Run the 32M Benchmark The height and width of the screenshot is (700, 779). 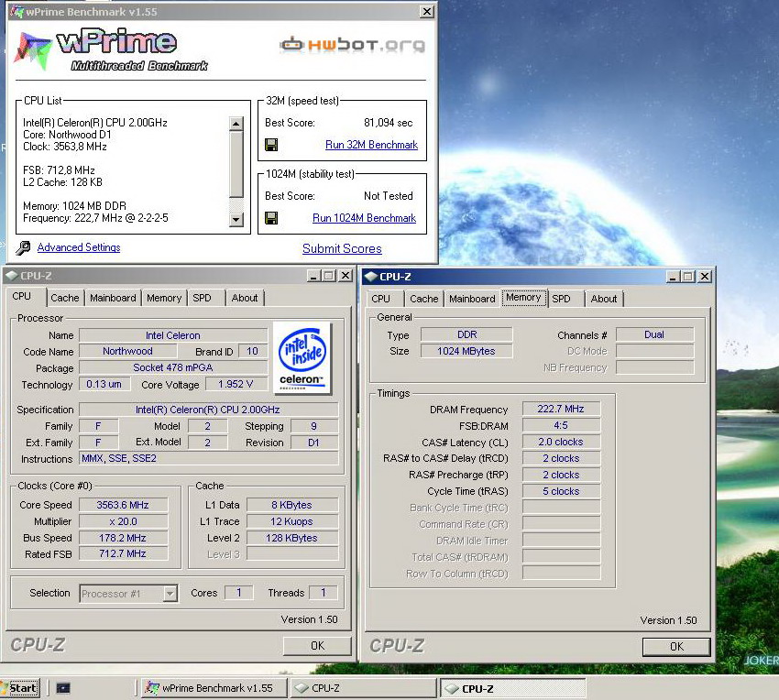click(x=371, y=145)
